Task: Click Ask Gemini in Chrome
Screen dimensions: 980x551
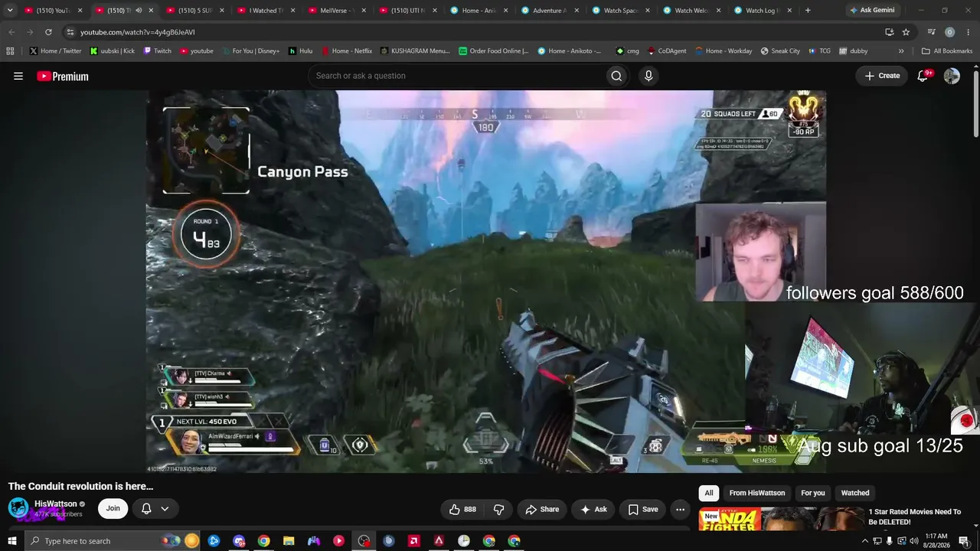Action: (x=872, y=11)
